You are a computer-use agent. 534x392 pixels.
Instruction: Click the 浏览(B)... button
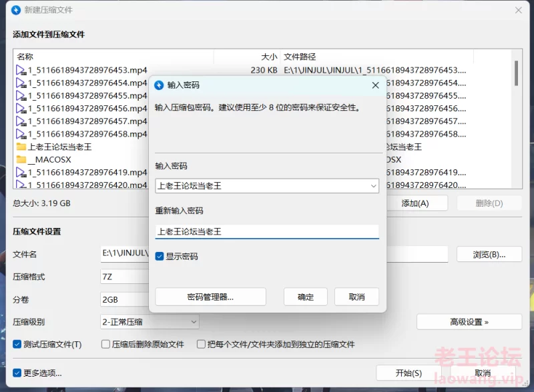(489, 254)
